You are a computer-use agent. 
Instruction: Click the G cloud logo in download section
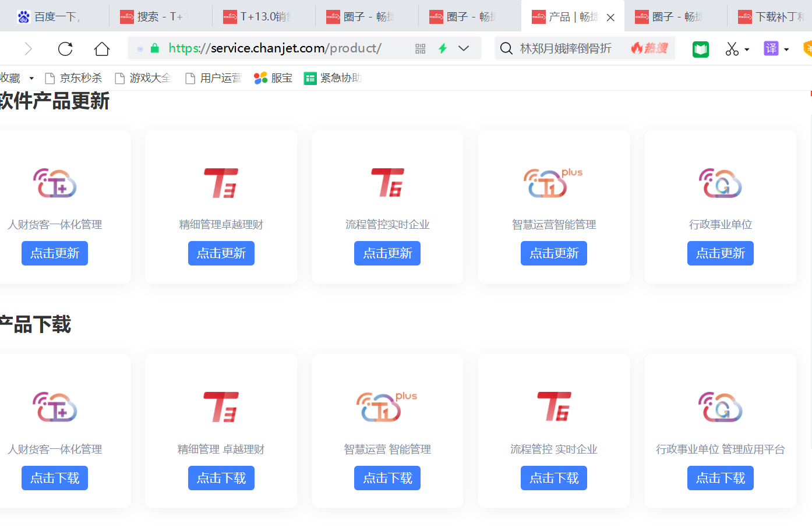point(721,406)
